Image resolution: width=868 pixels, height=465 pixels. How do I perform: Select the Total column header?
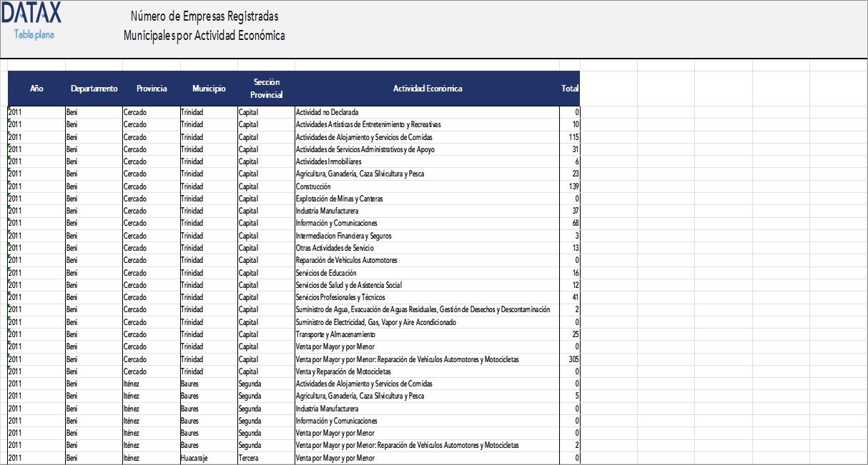pos(570,89)
